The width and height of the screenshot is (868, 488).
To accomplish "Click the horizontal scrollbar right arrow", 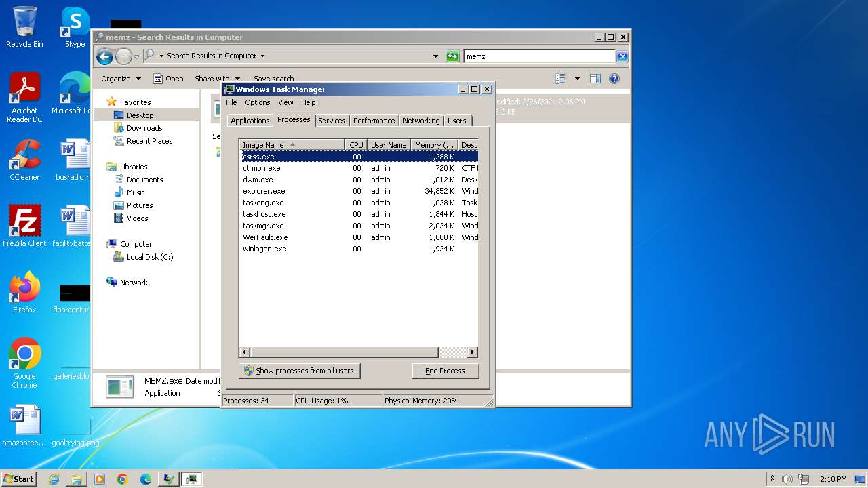I will click(x=473, y=352).
